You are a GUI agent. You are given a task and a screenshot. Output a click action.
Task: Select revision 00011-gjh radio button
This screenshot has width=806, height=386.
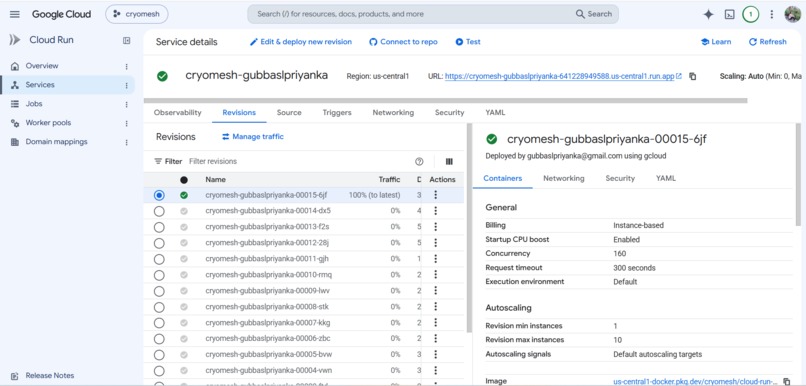[159, 259]
